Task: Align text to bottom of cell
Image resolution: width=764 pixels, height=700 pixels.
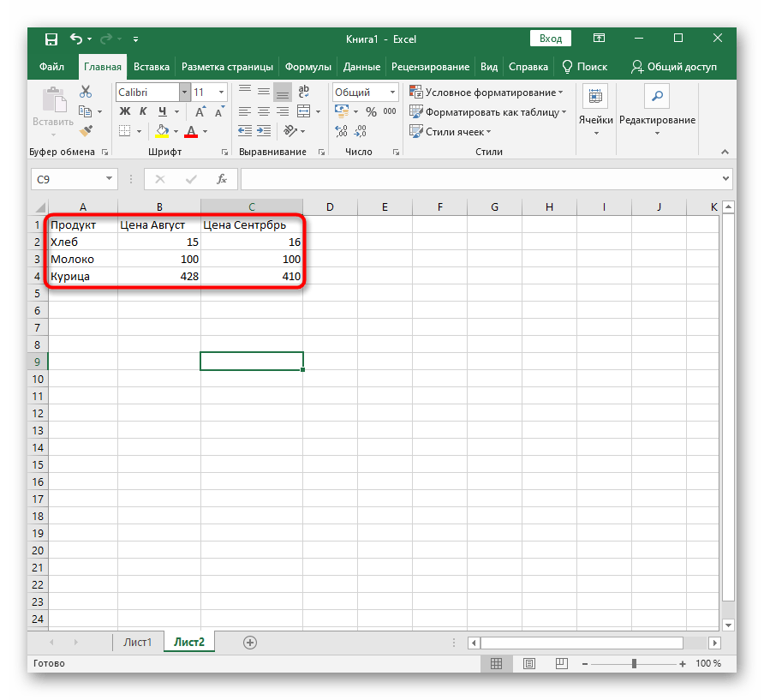Action: pos(283,93)
